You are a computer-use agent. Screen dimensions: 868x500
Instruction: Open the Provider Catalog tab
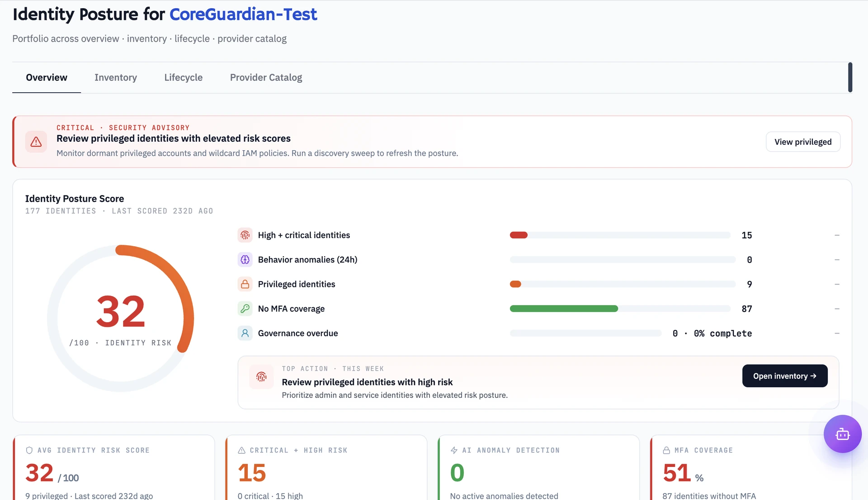266,78
